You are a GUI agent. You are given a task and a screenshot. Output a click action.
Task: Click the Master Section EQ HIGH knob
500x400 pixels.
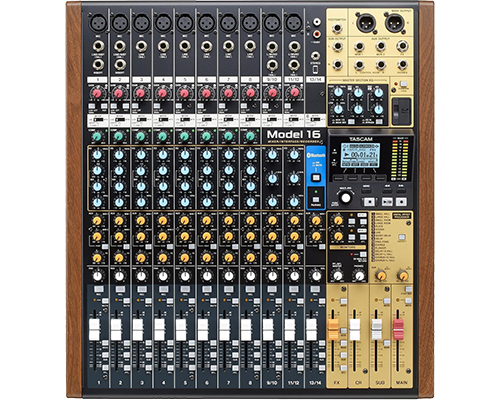(x=338, y=92)
